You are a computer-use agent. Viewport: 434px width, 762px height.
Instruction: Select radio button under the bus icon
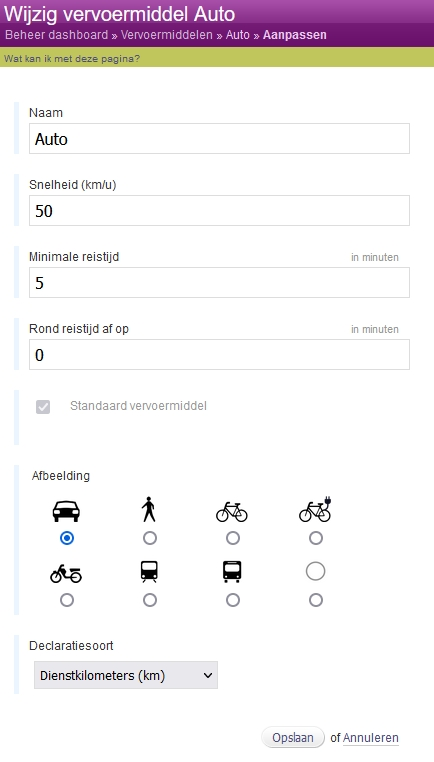click(x=233, y=600)
